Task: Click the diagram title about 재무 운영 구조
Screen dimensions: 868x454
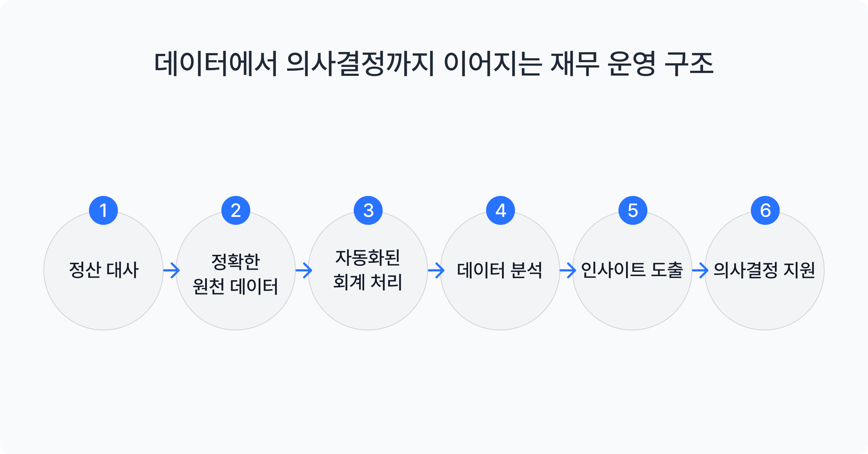Action: [x=434, y=64]
